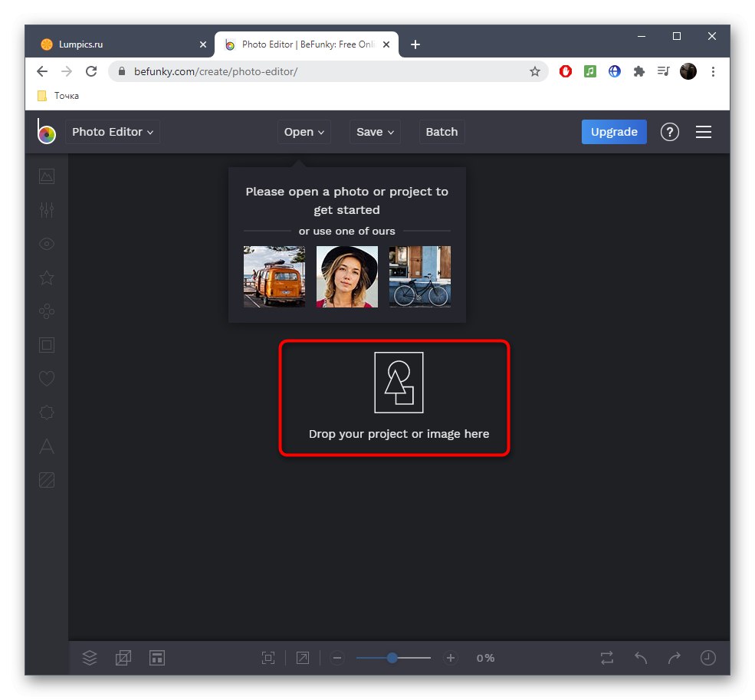755x700 pixels.
Task: Click the blue Upgrade button
Action: [x=614, y=132]
